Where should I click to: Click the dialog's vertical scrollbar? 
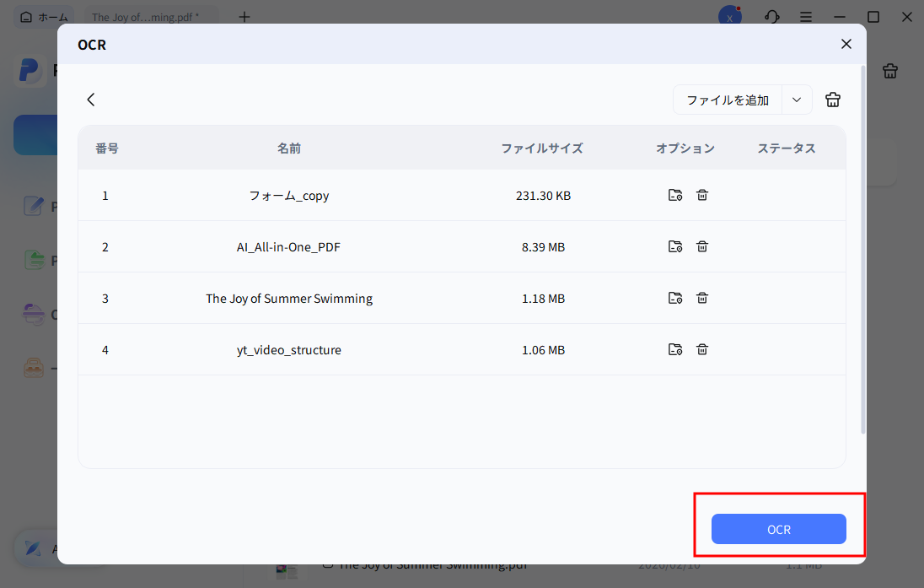[x=862, y=253]
